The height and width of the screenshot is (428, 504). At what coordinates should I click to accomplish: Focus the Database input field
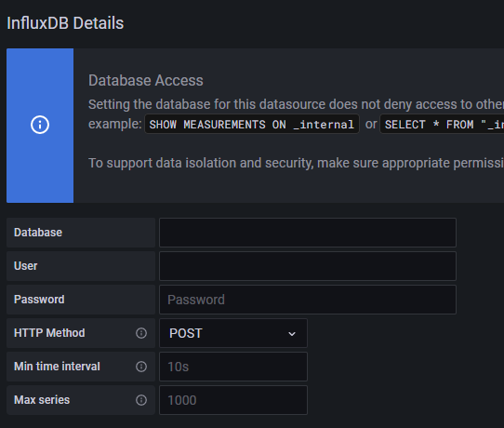click(x=308, y=233)
